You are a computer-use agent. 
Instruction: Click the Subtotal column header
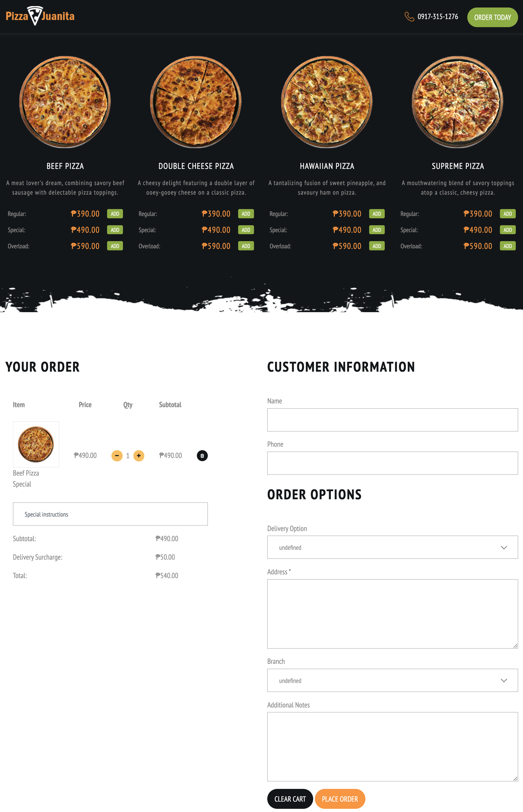[x=170, y=405]
